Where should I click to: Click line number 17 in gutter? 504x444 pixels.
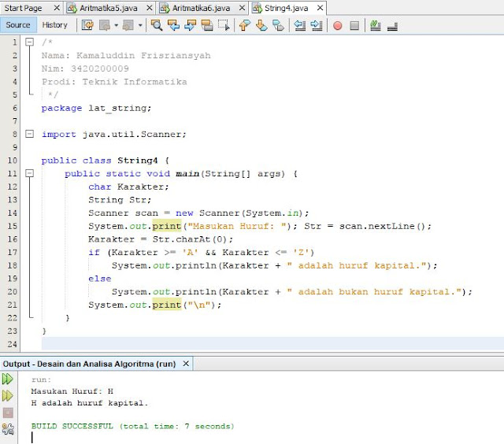click(13, 252)
